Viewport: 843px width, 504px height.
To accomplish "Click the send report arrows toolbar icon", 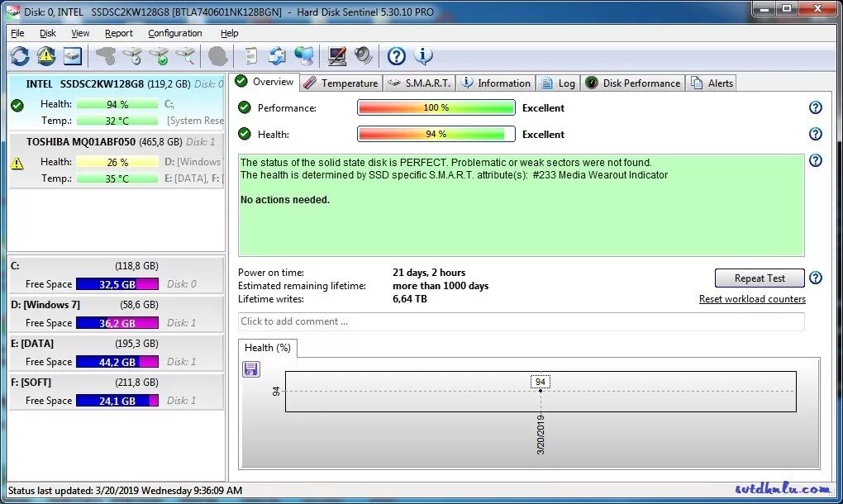I will pyautogui.click(x=278, y=56).
